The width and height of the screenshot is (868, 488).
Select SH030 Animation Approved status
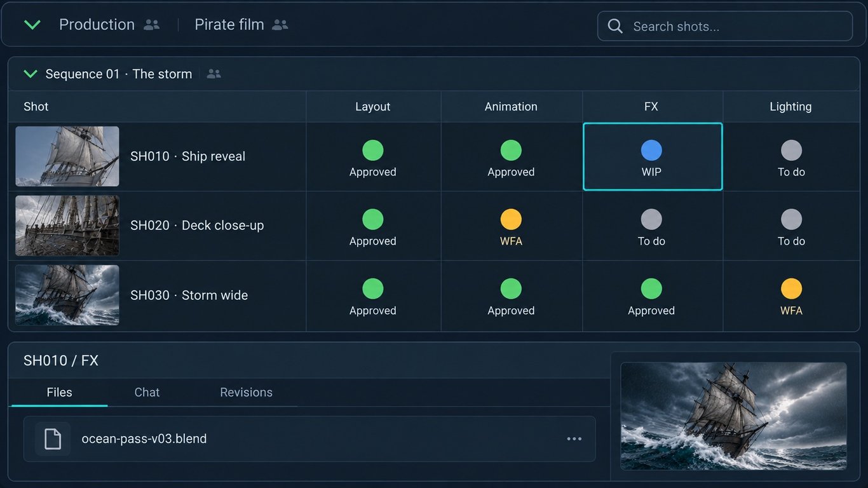click(x=512, y=296)
